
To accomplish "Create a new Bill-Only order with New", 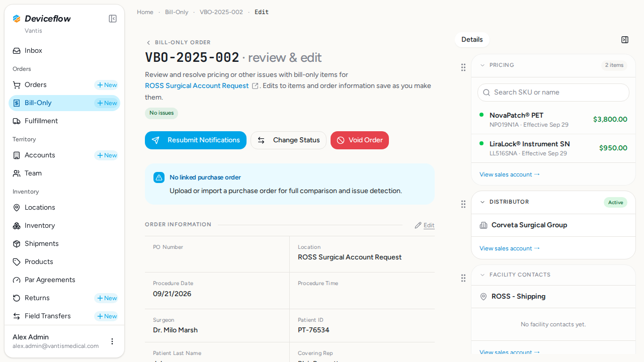I will [x=107, y=103].
